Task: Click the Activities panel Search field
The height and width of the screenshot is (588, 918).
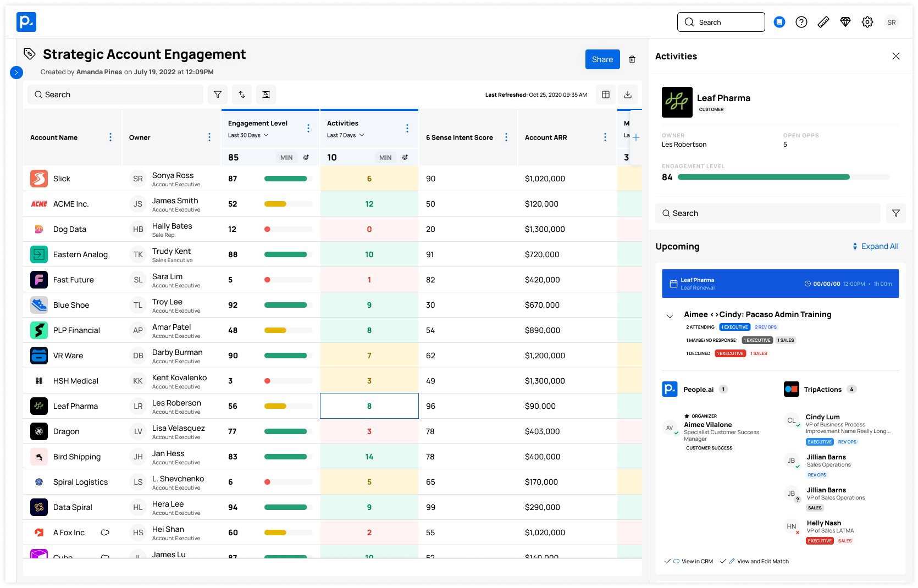Action: click(x=768, y=213)
